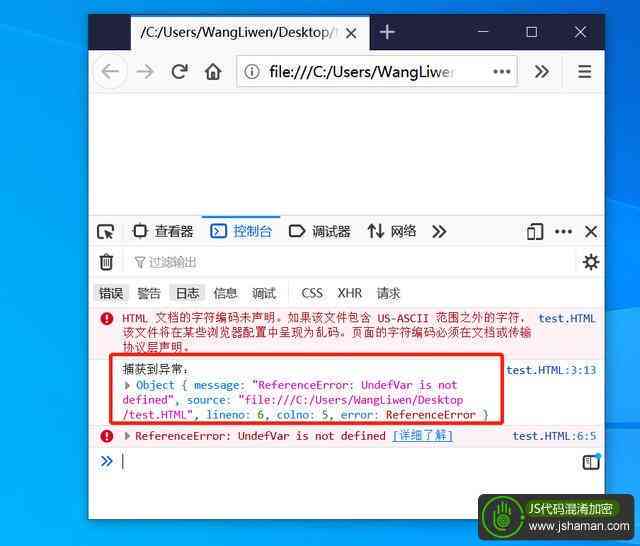The height and width of the screenshot is (546, 640).
Task: Minimize the Firefox window
Action: [x=483, y=32]
